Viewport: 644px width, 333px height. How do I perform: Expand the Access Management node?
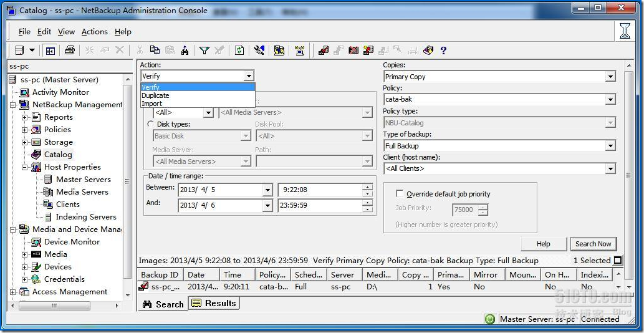tap(12, 292)
